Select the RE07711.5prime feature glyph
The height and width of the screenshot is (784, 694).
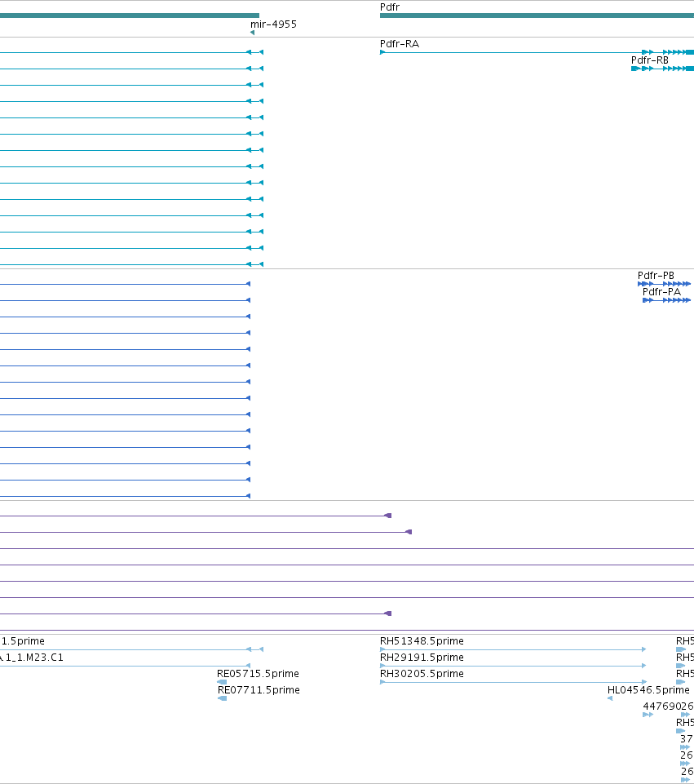pos(223,698)
